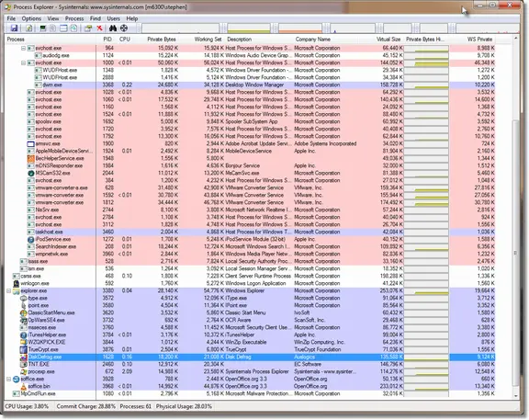
Task: Click the Refresh Now toolbar icon
Action: (29, 28)
